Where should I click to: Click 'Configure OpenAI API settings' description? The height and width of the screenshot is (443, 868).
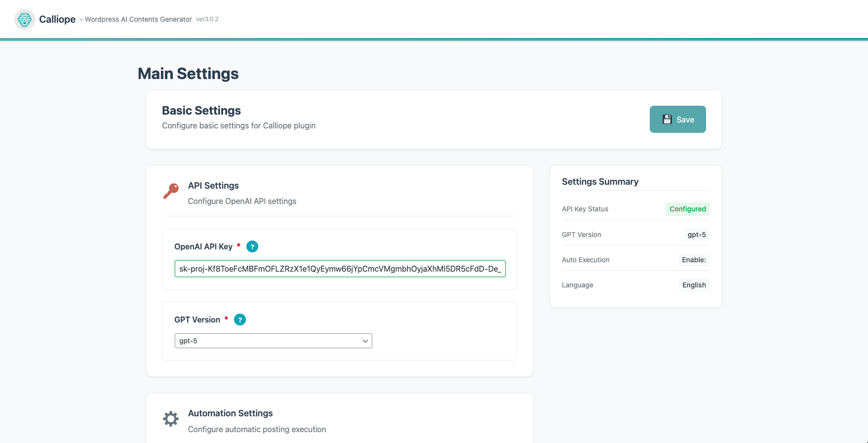(x=242, y=201)
